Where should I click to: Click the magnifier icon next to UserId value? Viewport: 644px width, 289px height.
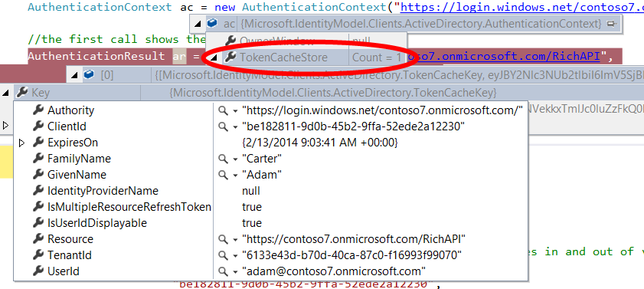(223, 271)
